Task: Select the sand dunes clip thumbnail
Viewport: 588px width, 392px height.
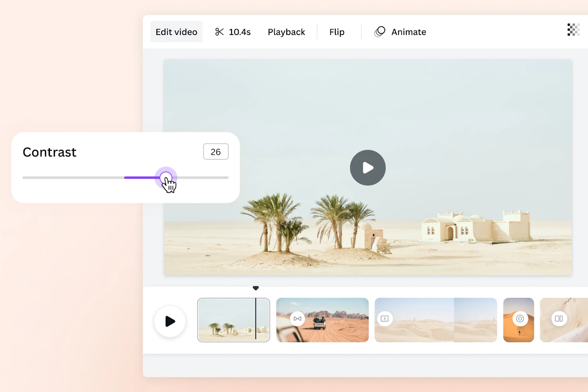Action: click(x=436, y=320)
